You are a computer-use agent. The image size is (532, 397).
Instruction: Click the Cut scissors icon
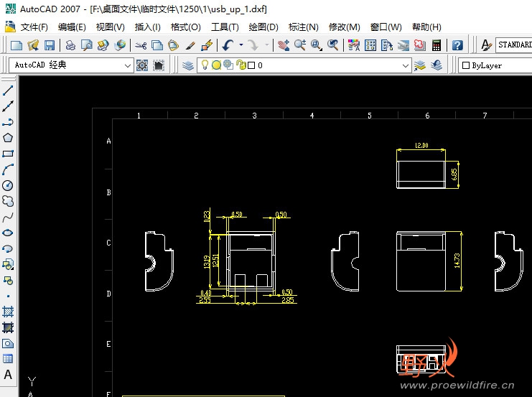[x=141, y=45]
